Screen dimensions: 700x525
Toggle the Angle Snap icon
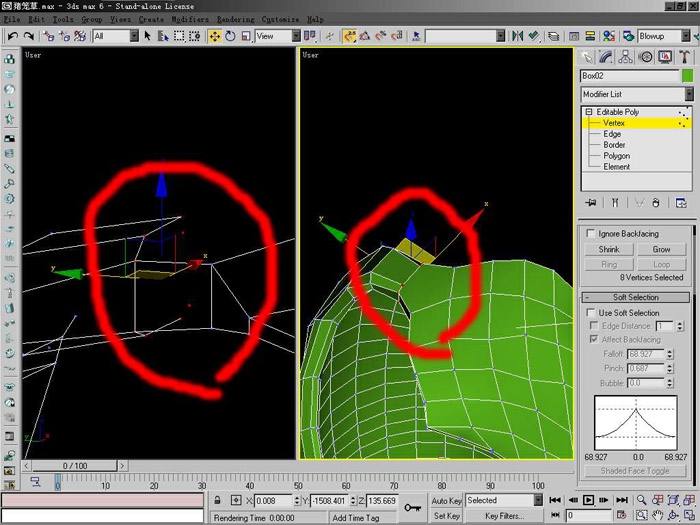365,36
